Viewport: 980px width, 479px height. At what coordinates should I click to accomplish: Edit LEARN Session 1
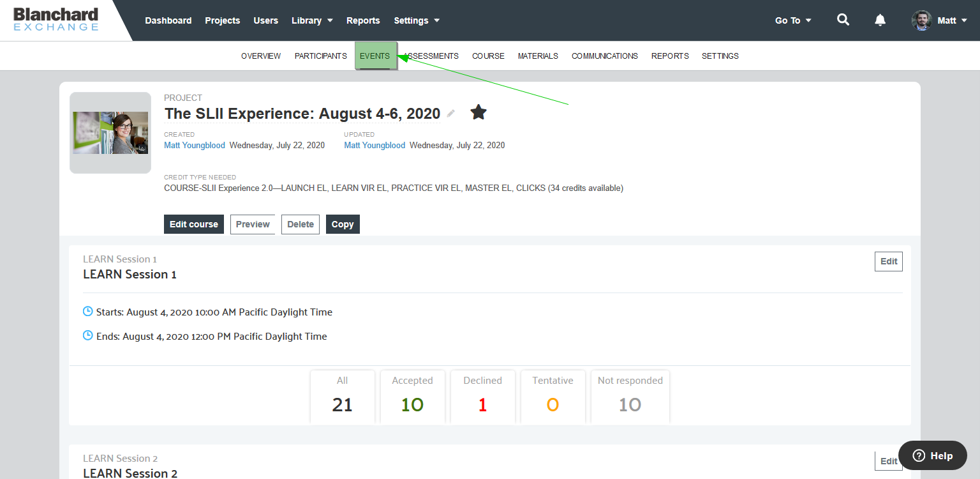889,261
